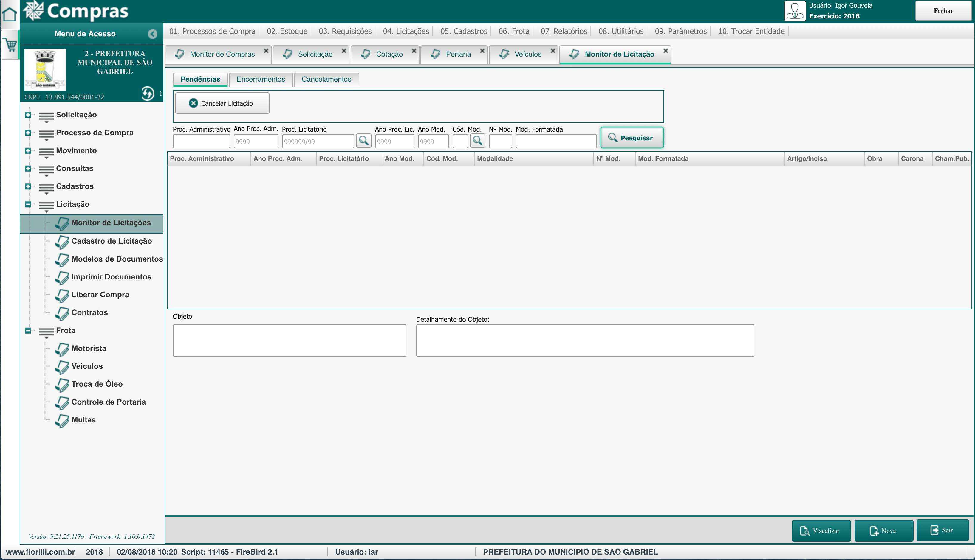This screenshot has height=560, width=975.
Task: Click the refresh entity icon beside CNPJ
Action: [148, 94]
